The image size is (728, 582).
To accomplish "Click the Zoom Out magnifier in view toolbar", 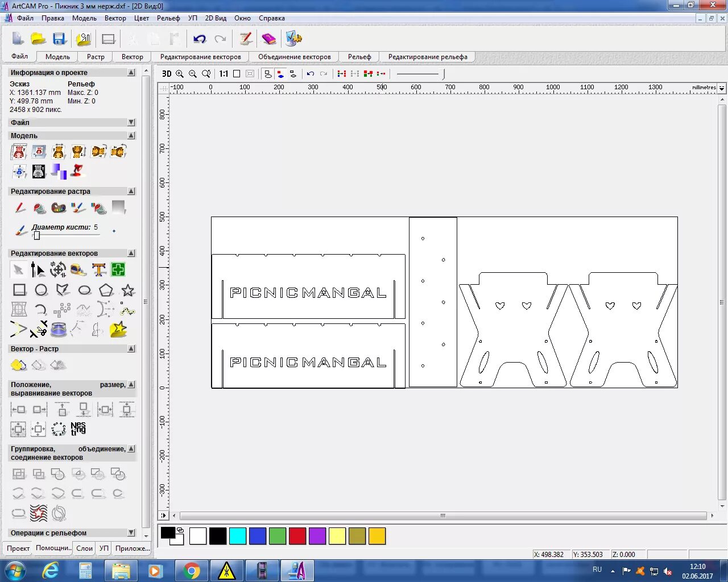I will click(x=193, y=74).
